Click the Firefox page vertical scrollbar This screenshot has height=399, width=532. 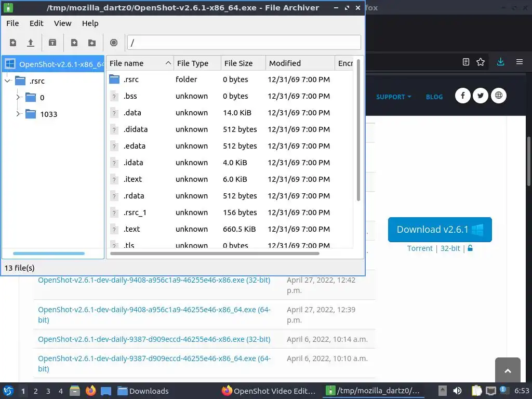(x=528, y=161)
